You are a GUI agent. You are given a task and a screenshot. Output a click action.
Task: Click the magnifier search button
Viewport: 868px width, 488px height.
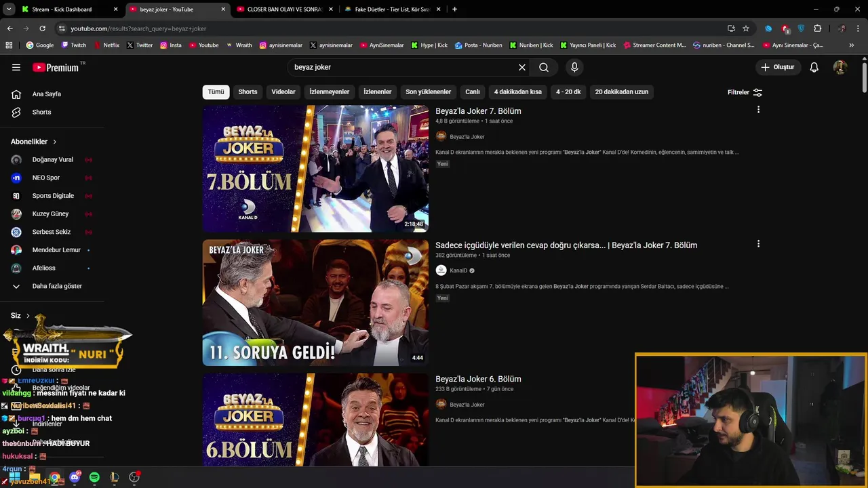(544, 67)
